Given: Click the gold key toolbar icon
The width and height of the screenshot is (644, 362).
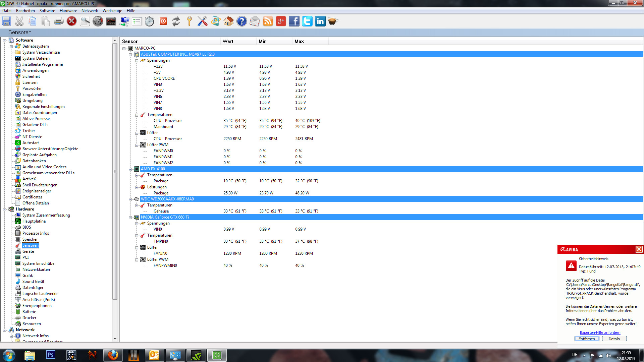Looking at the screenshot, I should (190, 21).
